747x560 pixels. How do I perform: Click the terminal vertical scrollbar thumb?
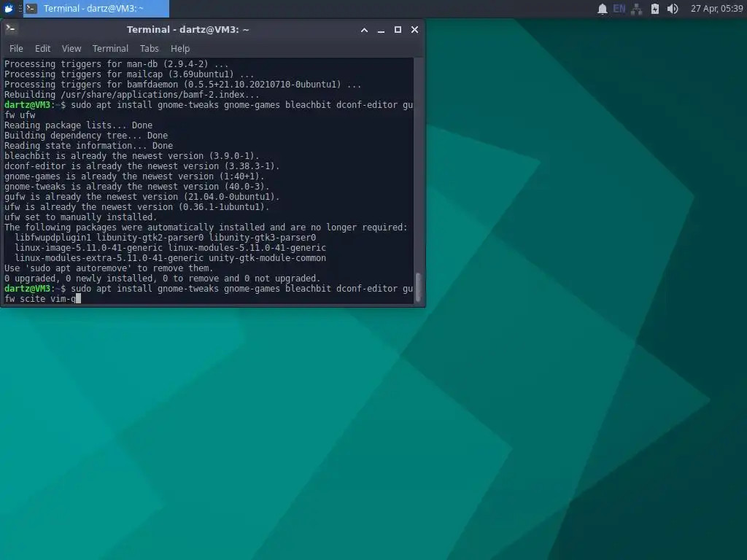pos(418,287)
